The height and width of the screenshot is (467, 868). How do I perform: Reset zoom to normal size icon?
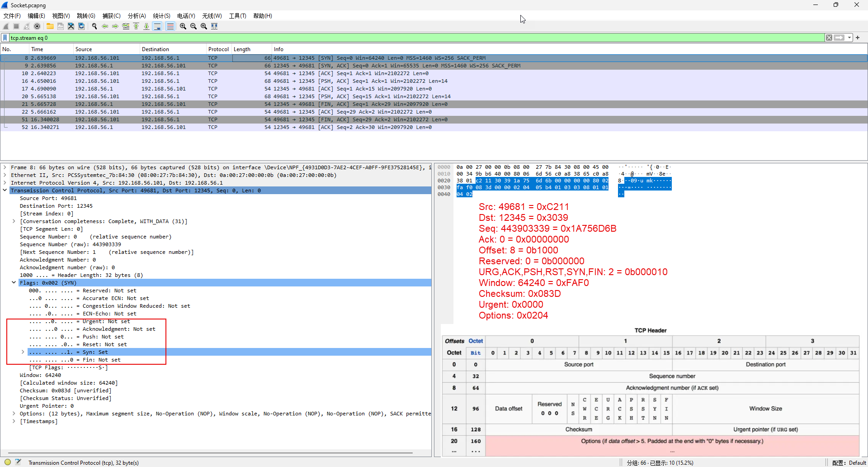[x=204, y=26]
